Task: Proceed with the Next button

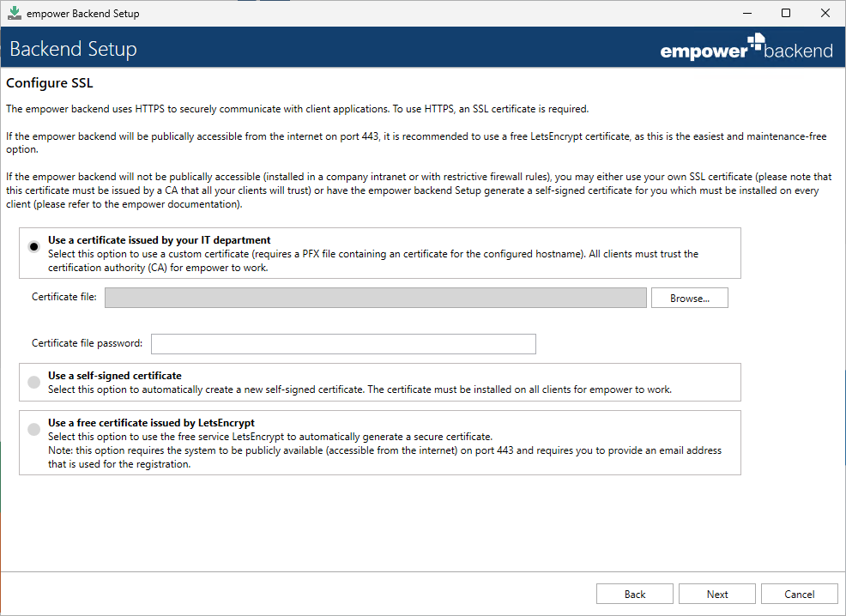Action: 717,594
